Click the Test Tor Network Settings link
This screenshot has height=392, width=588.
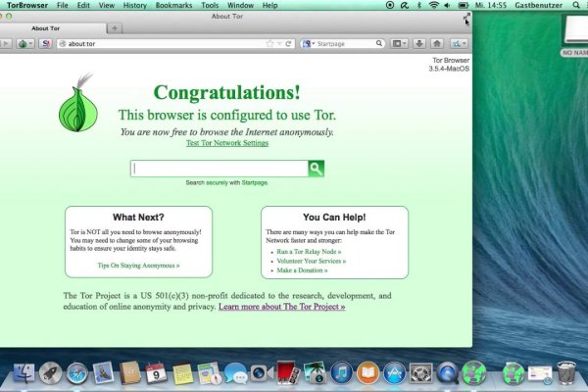tap(226, 143)
